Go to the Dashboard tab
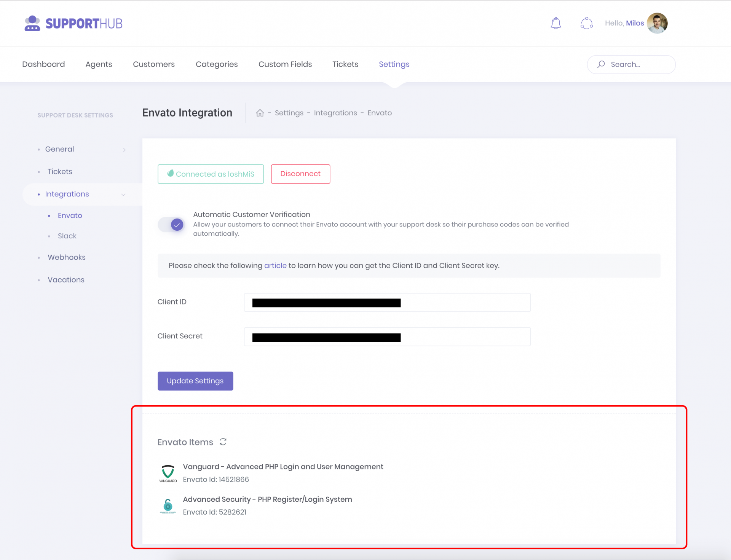 pyautogui.click(x=43, y=64)
